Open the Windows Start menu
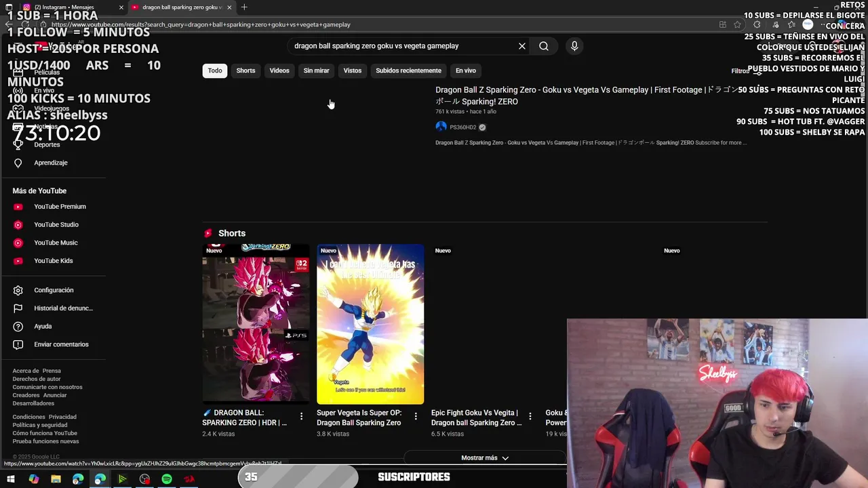This screenshot has height=488, width=868. (11, 479)
